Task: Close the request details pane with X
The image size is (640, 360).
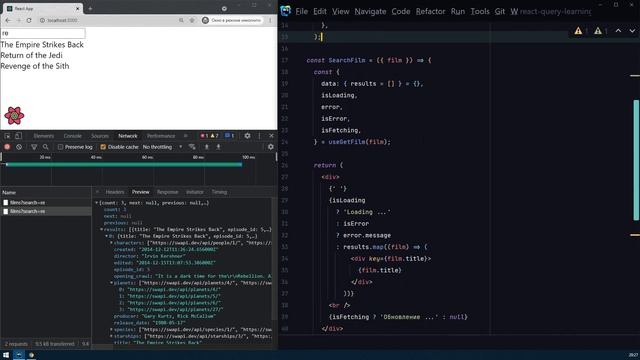Action: pos(97,192)
